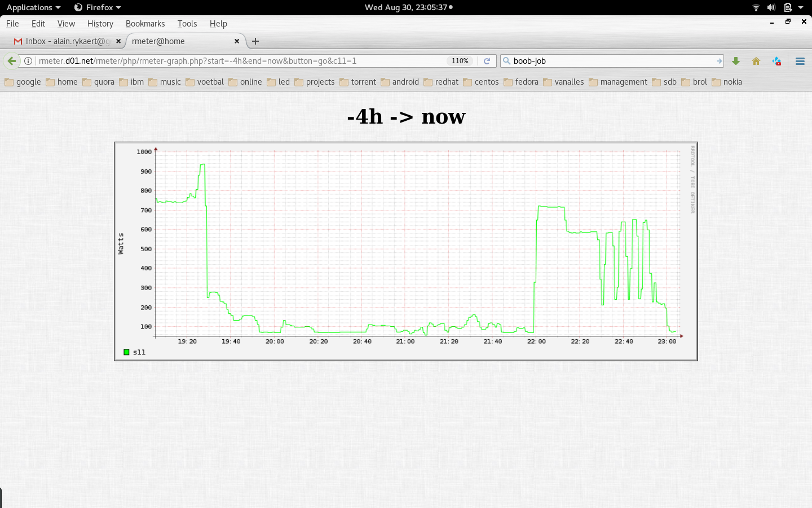The width and height of the screenshot is (812, 508).
Task: Go to the Firefox home page
Action: [756, 61]
